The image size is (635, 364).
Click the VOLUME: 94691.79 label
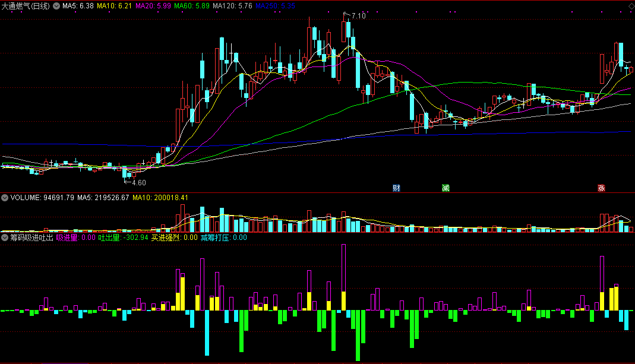pyautogui.click(x=42, y=198)
